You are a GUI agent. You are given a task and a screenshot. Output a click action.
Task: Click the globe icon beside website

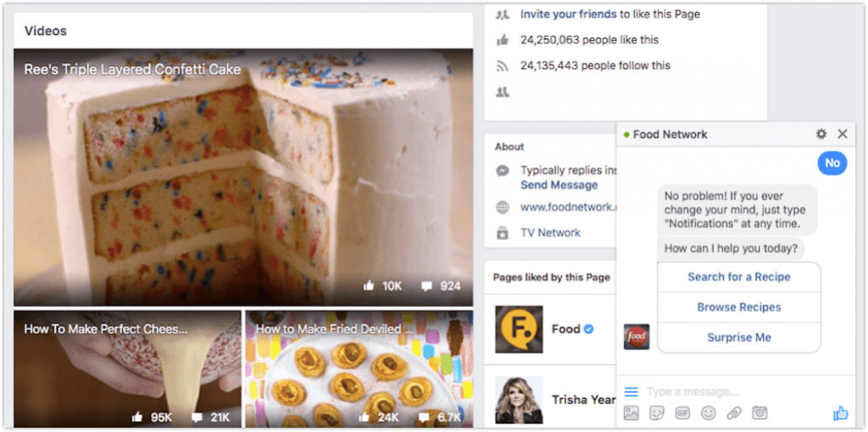click(x=503, y=208)
